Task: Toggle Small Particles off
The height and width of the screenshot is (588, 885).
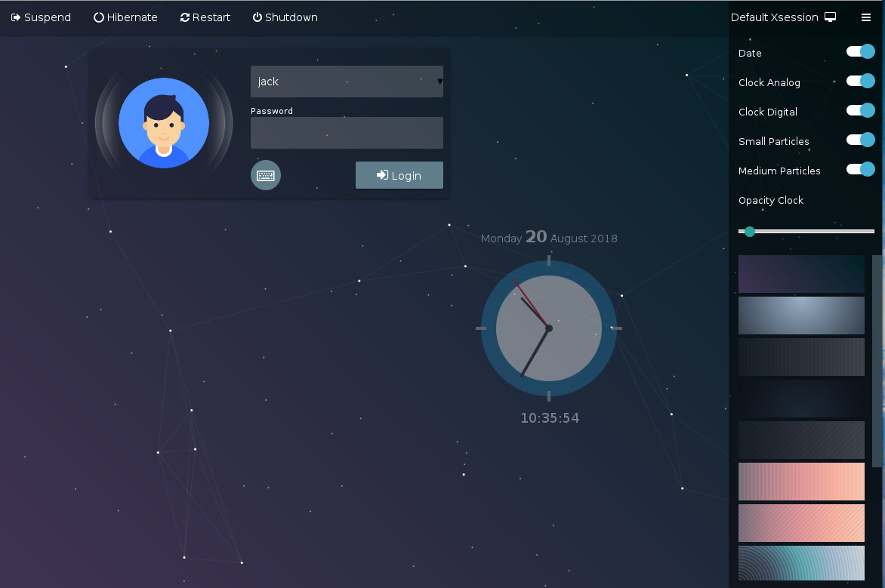Action: point(861,140)
